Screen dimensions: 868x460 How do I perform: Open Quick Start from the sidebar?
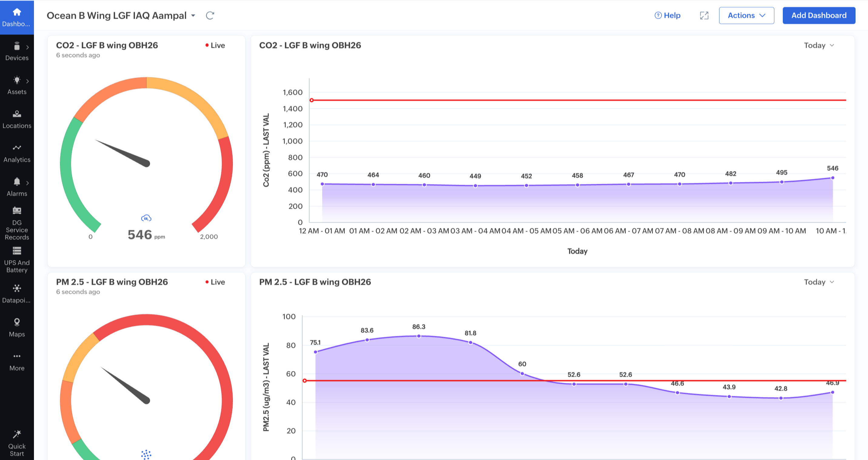point(17,441)
